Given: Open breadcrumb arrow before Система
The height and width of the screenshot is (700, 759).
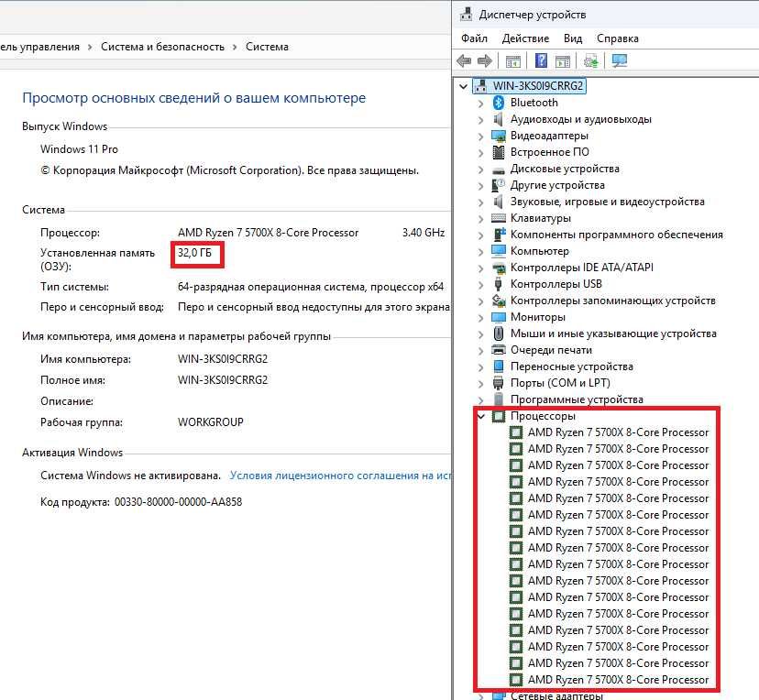Looking at the screenshot, I should click(235, 47).
